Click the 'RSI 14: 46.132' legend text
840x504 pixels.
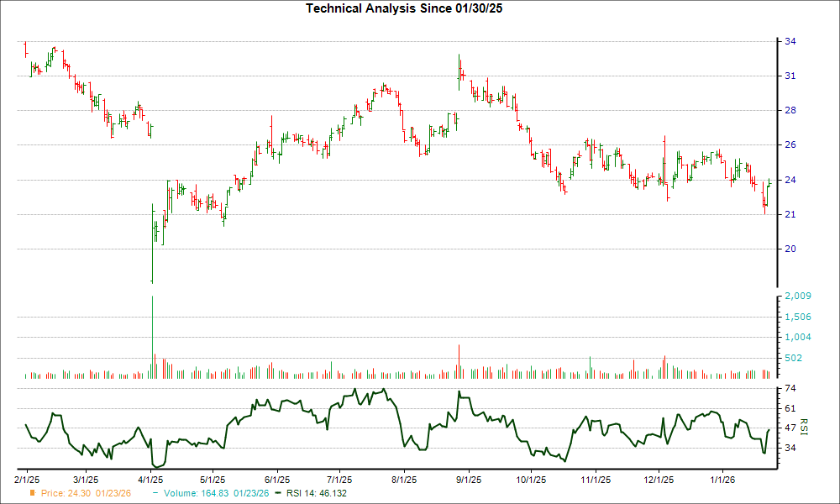coord(315,495)
